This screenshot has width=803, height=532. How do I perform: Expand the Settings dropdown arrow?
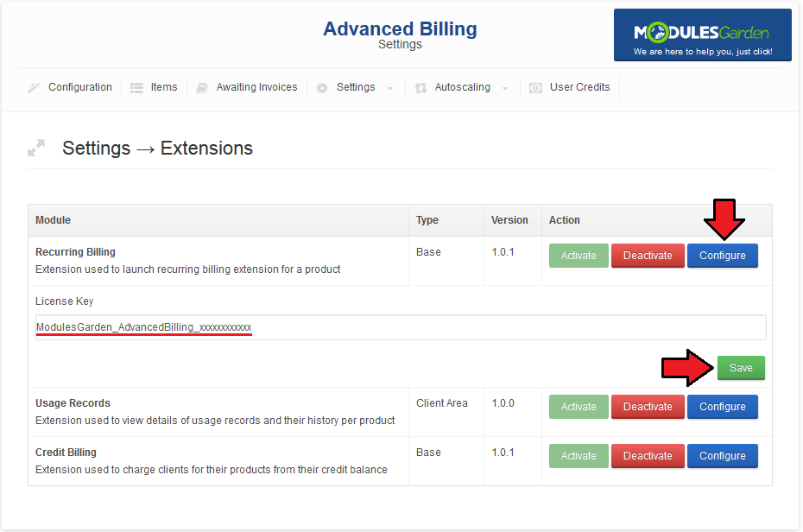tap(390, 89)
